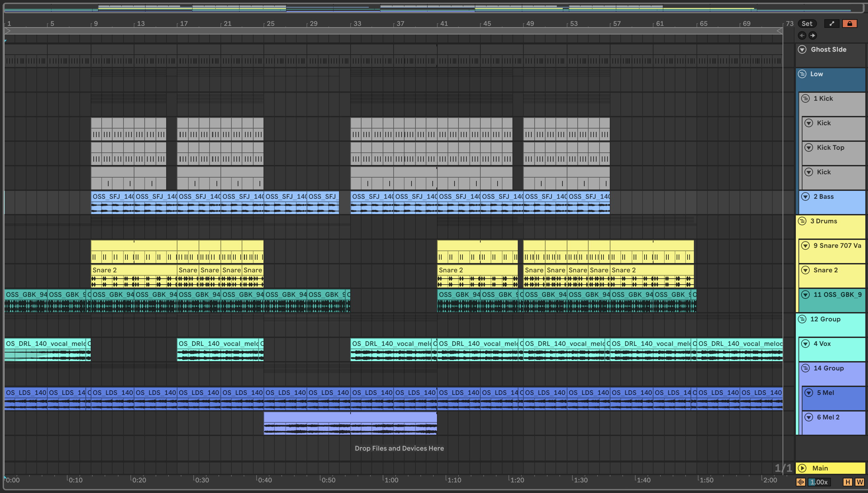The width and height of the screenshot is (868, 493).
Task: Toggle the waveform icon button near 1.00x
Action: [x=801, y=482]
